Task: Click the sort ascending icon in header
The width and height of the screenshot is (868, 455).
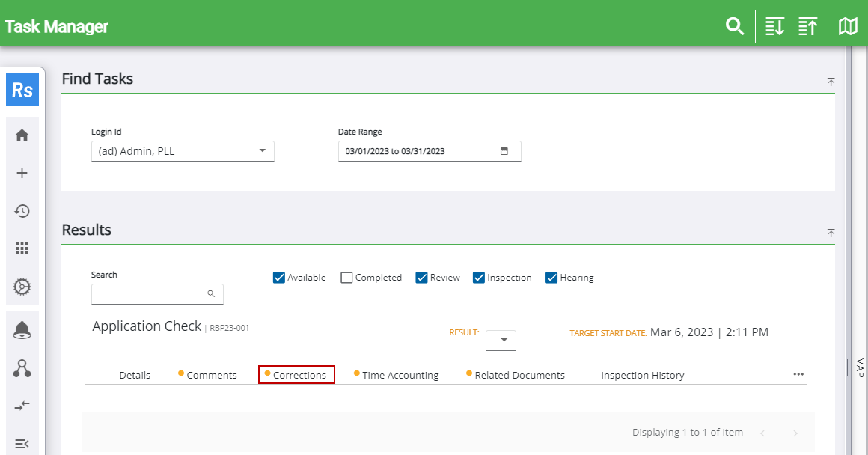Action: click(x=807, y=27)
